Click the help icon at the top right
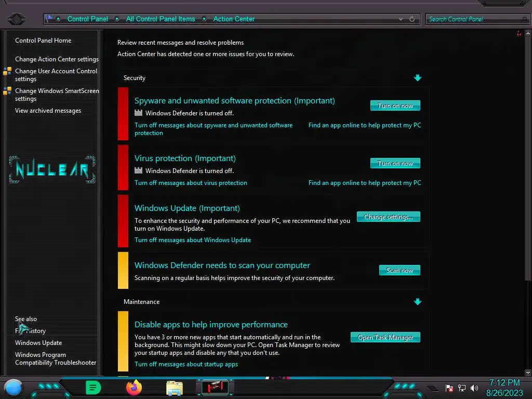 519,33
